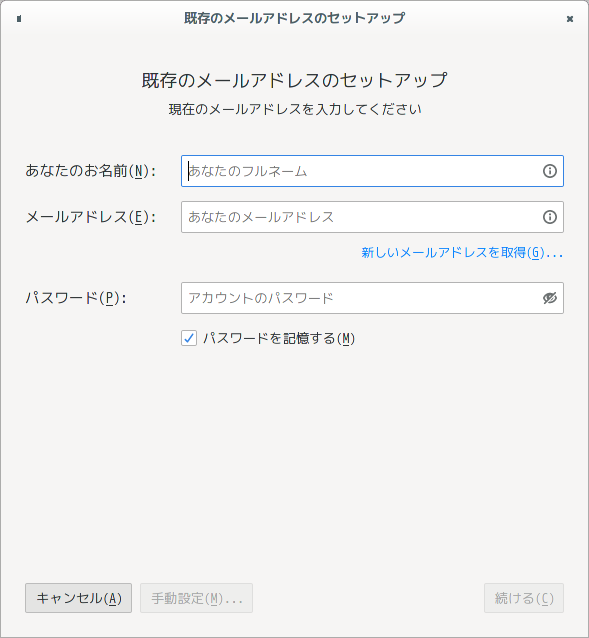Click the メールアドレス(E) label
The height and width of the screenshot is (638, 589).
90,217
